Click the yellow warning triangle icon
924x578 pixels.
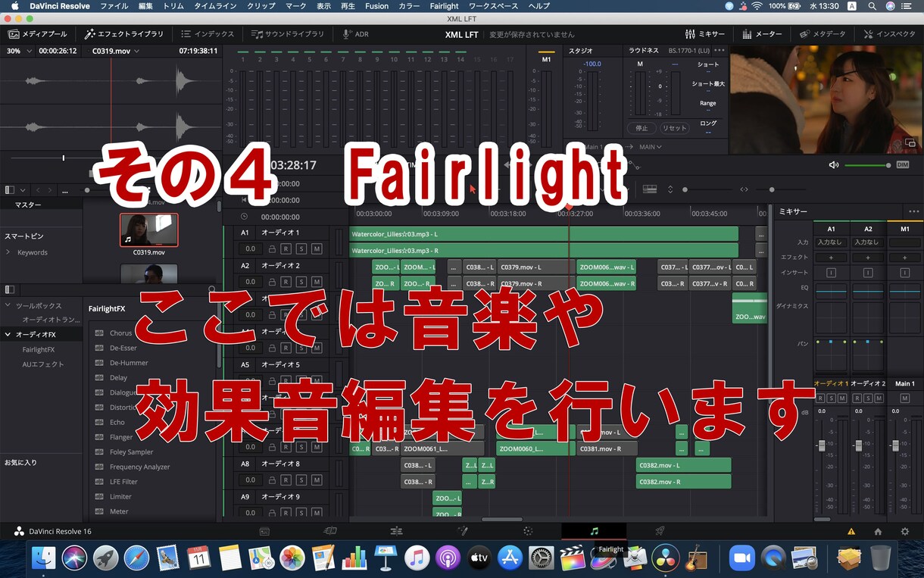pyautogui.click(x=851, y=532)
